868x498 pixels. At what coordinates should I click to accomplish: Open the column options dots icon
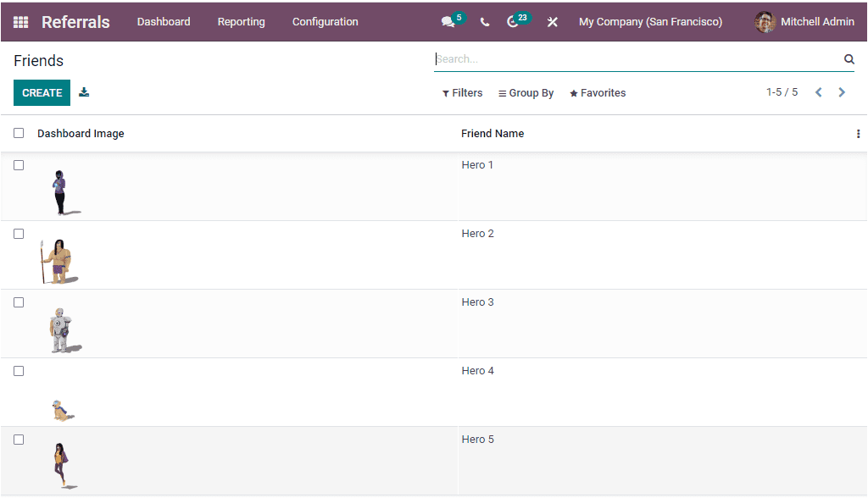pyautogui.click(x=858, y=134)
